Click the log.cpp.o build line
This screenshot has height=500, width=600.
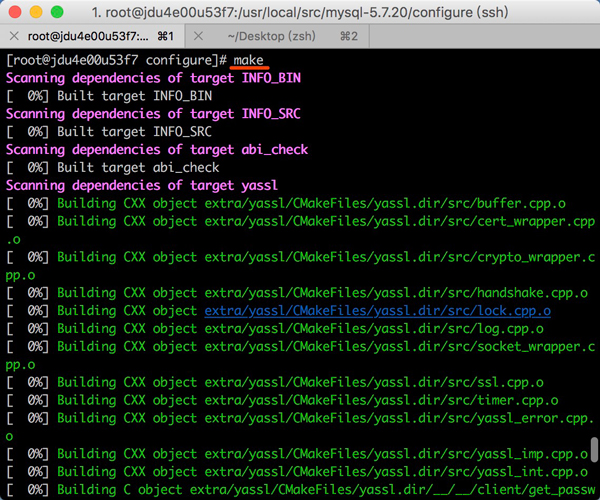[275, 329]
